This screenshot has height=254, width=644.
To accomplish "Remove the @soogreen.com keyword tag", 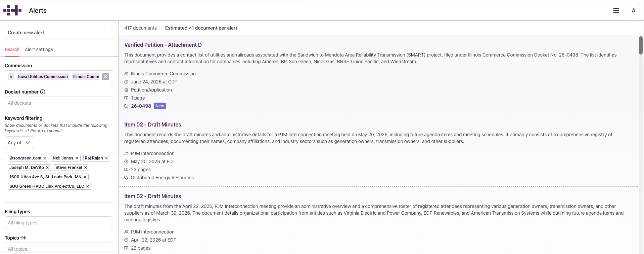I will click(x=45, y=158).
